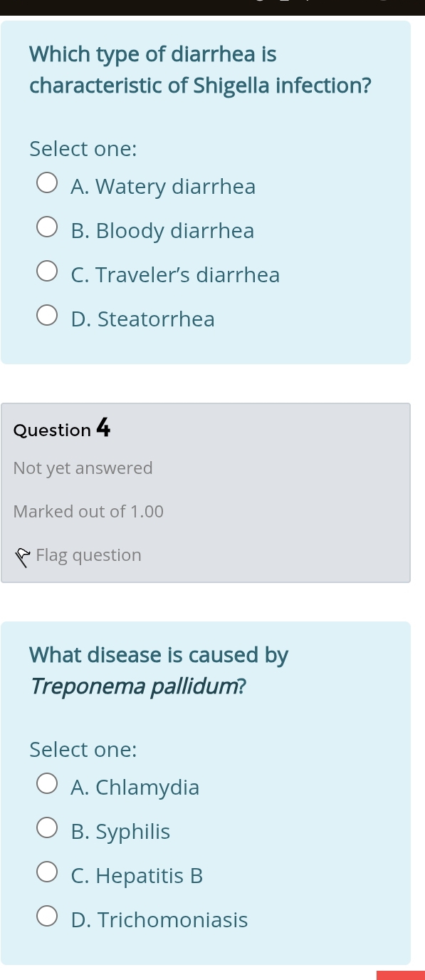This screenshot has height=980, width=425.
Task: Click the Question 4 header
Action: [x=62, y=428]
